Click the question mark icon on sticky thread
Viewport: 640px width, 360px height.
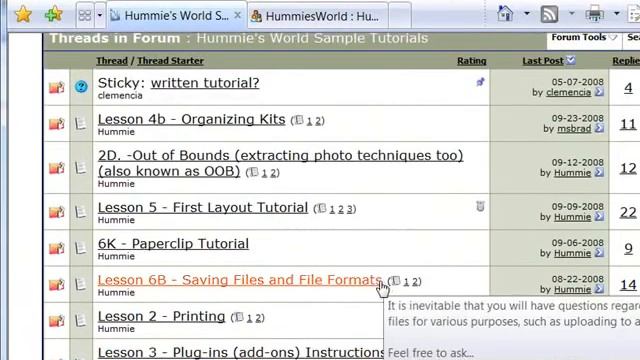81,87
